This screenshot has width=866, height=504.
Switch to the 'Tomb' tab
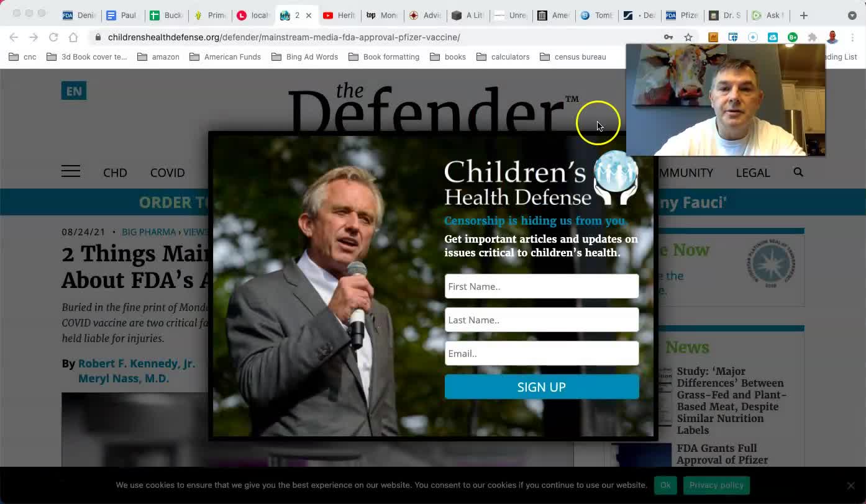tap(598, 16)
